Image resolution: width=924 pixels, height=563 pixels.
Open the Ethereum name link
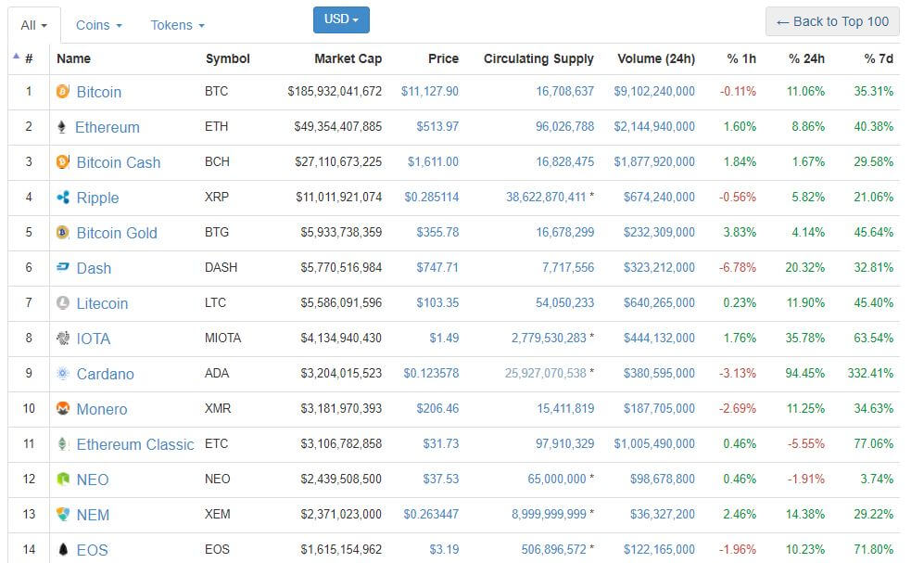pyautogui.click(x=108, y=127)
